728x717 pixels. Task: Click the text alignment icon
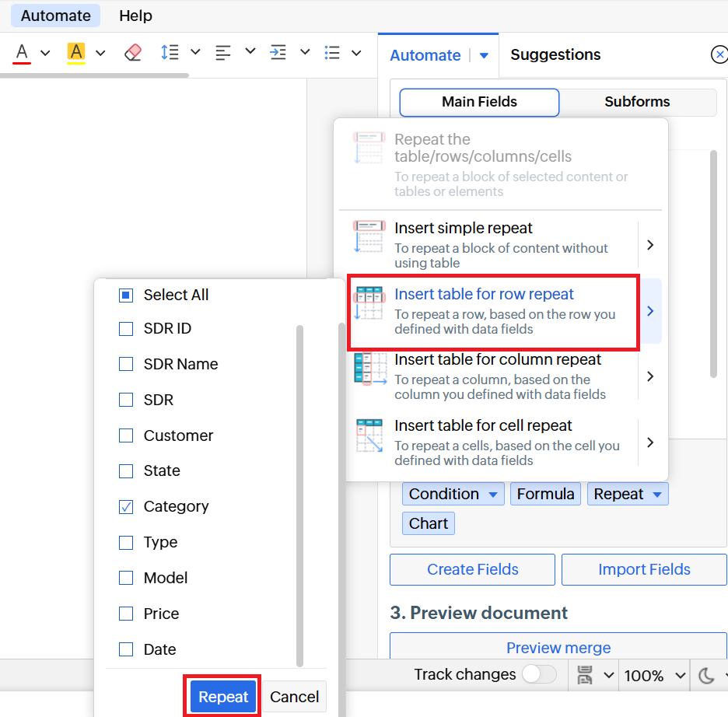click(x=223, y=53)
